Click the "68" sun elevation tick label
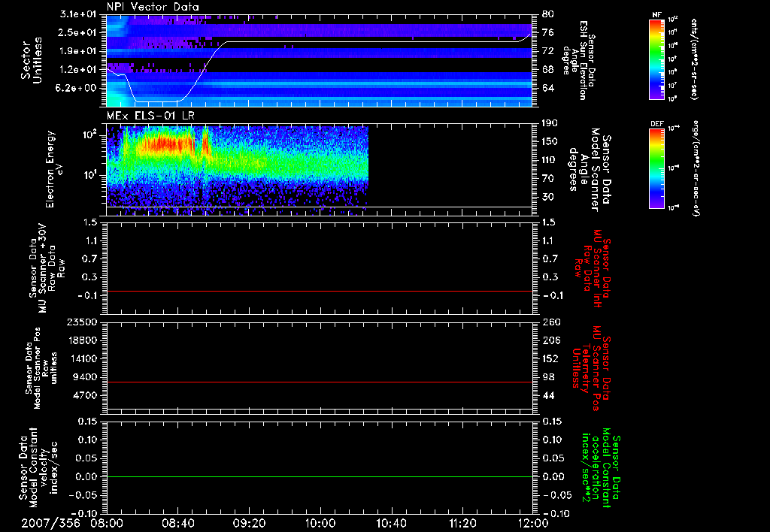 coord(548,70)
